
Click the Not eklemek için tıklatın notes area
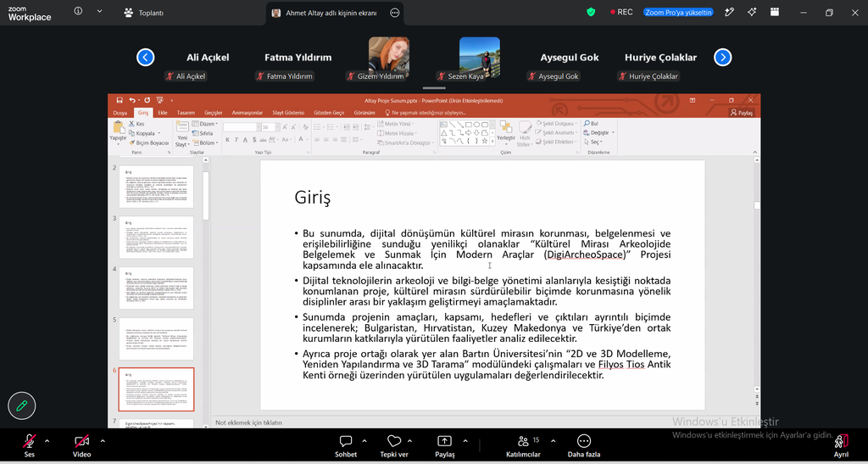pos(248,422)
